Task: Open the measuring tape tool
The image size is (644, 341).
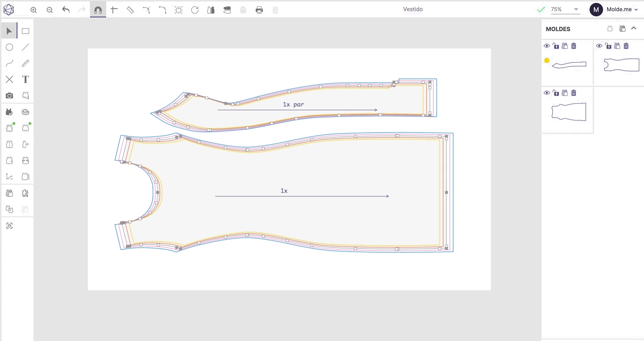Action: pyautogui.click(x=26, y=112)
